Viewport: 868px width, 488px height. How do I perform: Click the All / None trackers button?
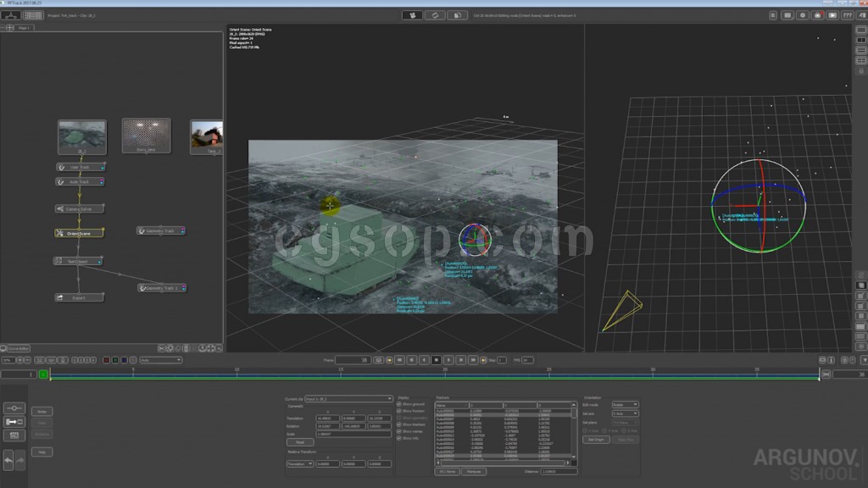(448, 471)
